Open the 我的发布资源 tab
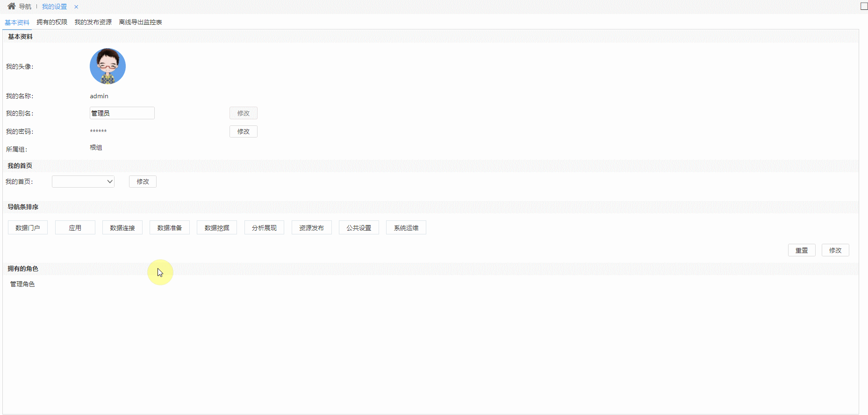 (x=93, y=22)
